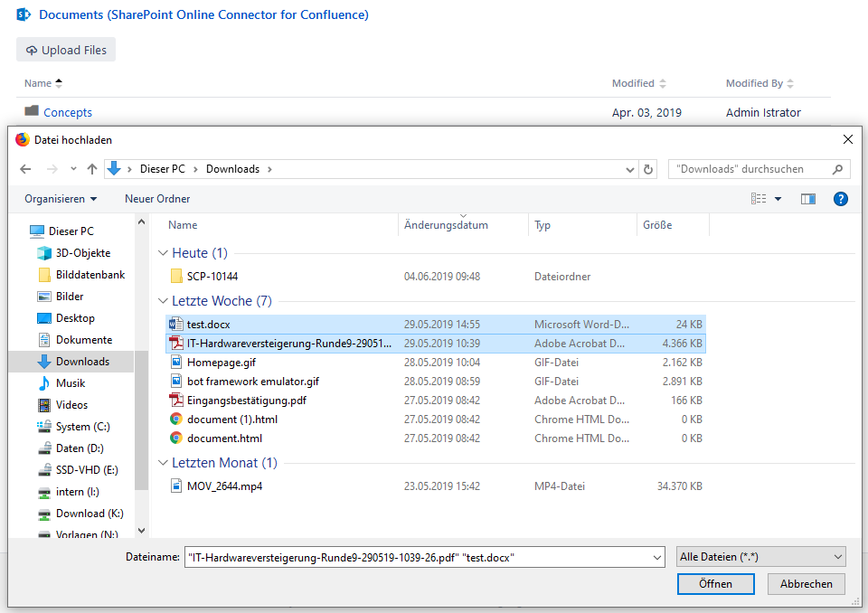
Task: Collapse the Letzte Woche group
Action: 163,301
